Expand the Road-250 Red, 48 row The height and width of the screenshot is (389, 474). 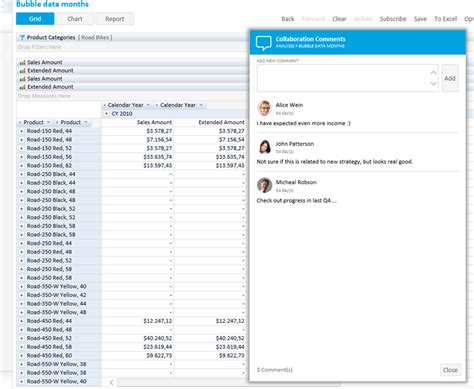pyautogui.click(x=22, y=252)
